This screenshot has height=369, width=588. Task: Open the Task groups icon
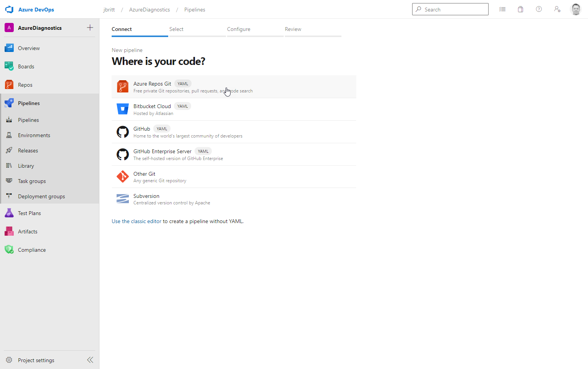(x=9, y=181)
